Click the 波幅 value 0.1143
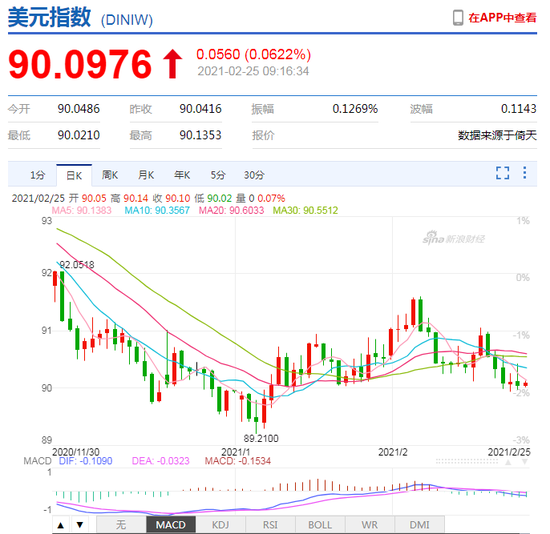The image size is (550, 534). pos(518,109)
